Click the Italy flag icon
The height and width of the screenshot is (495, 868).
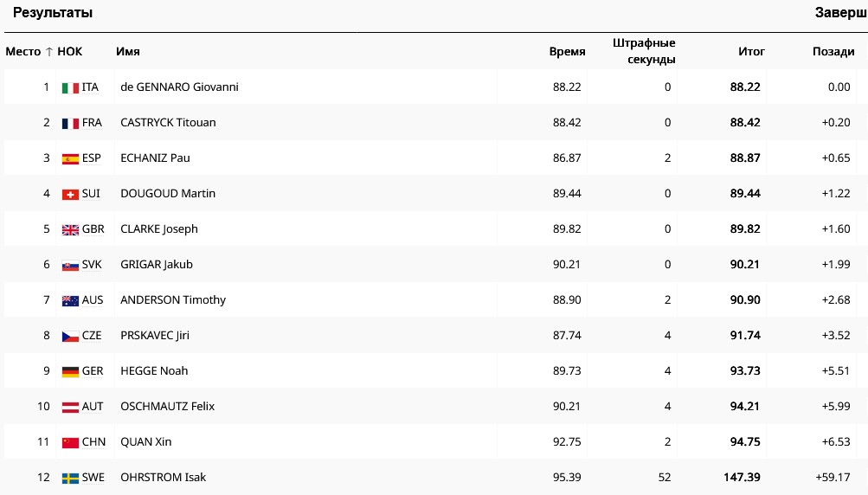[70, 87]
